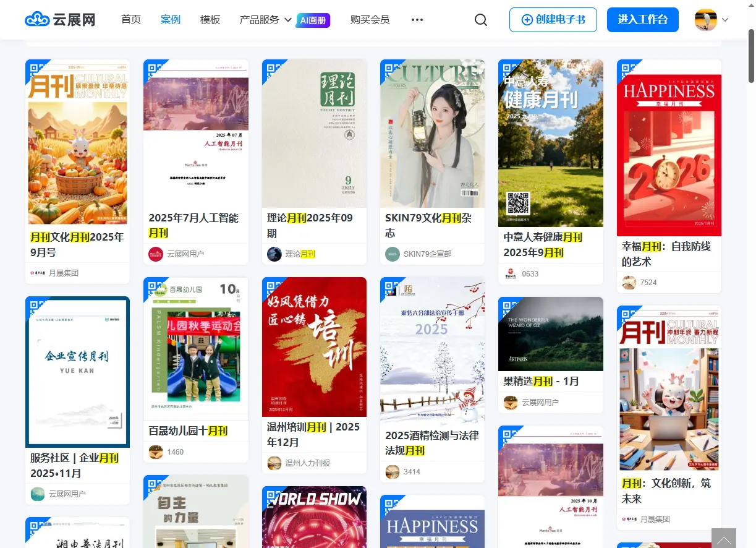756x548 pixels.
Task: Select the purple AI画册 icon in navigation
Action: [x=313, y=20]
